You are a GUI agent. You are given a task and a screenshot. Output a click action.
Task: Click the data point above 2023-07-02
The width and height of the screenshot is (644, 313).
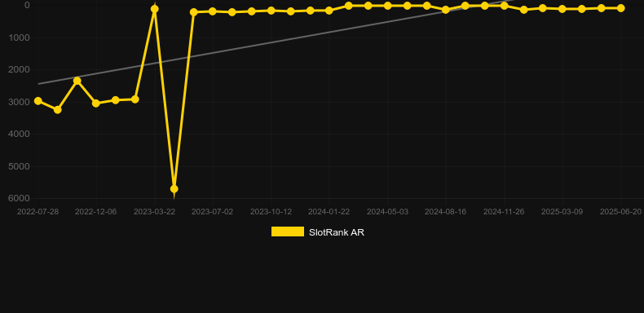212,11
